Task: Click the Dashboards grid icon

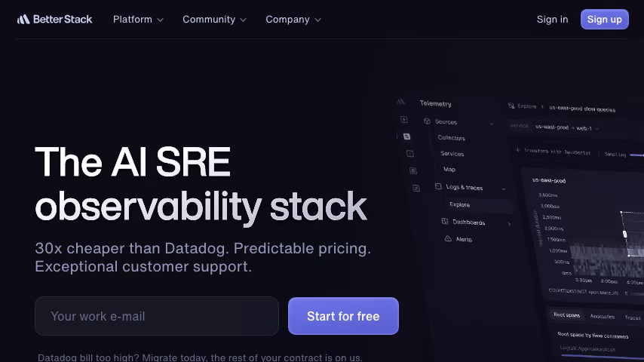Action: pos(444,221)
